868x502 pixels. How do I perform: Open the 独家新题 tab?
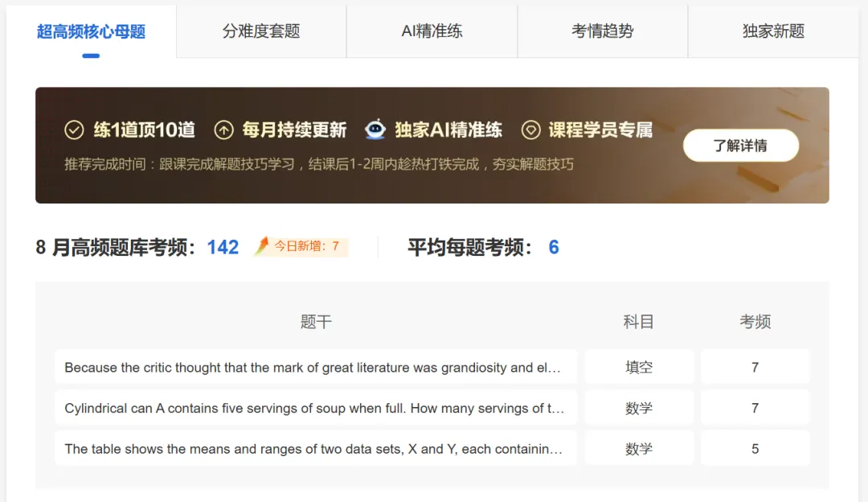click(772, 31)
